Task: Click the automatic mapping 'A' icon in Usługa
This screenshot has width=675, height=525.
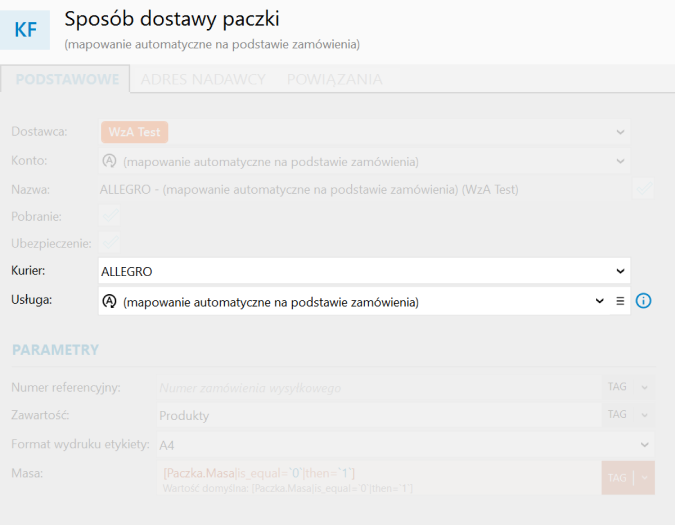Action: click(109, 301)
